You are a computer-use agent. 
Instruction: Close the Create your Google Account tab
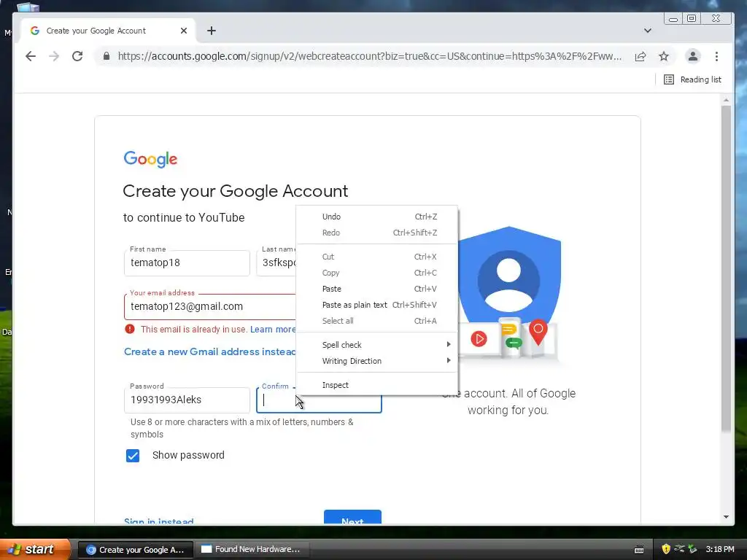point(184,31)
